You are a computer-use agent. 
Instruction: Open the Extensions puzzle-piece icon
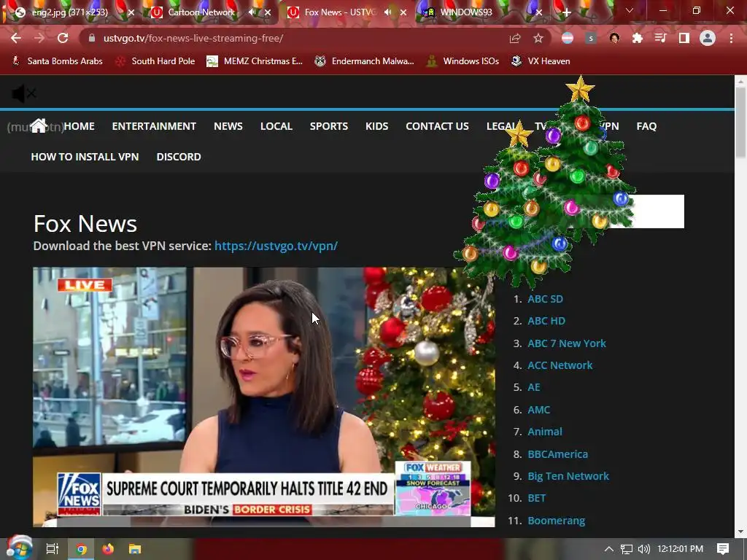point(638,38)
